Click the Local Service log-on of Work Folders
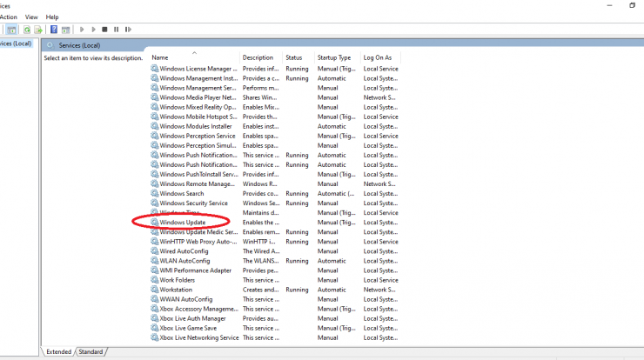 click(x=380, y=280)
